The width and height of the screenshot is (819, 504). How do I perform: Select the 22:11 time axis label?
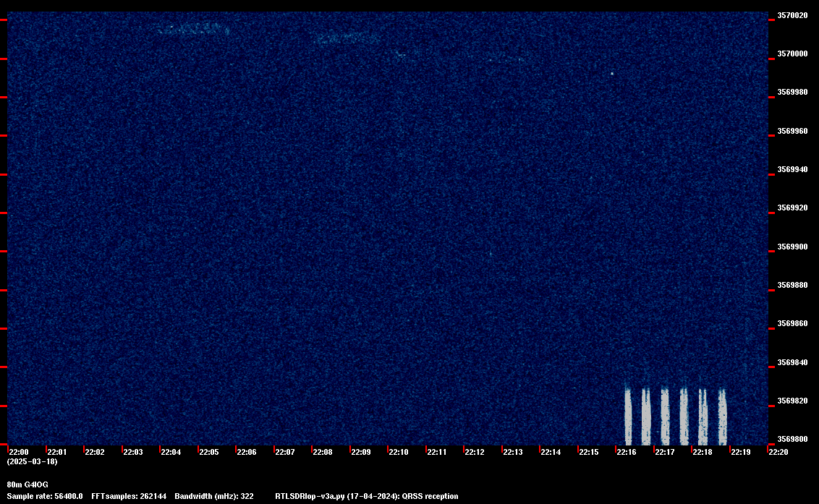coord(437,452)
